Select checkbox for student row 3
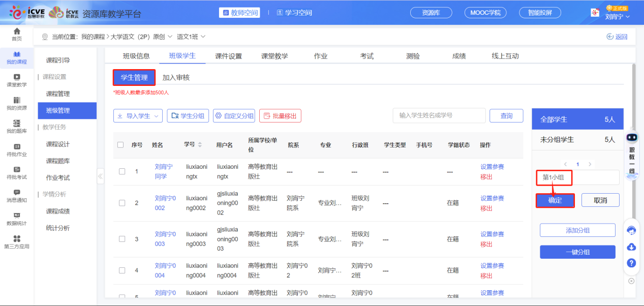The image size is (644, 306). 122,239
